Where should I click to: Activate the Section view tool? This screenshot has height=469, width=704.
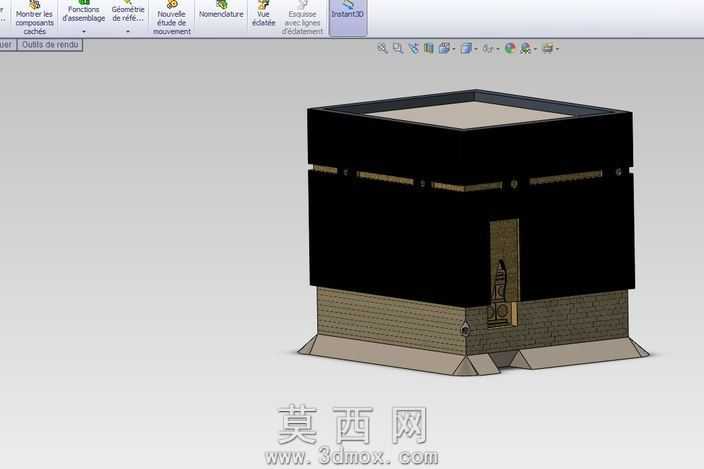tap(429, 48)
